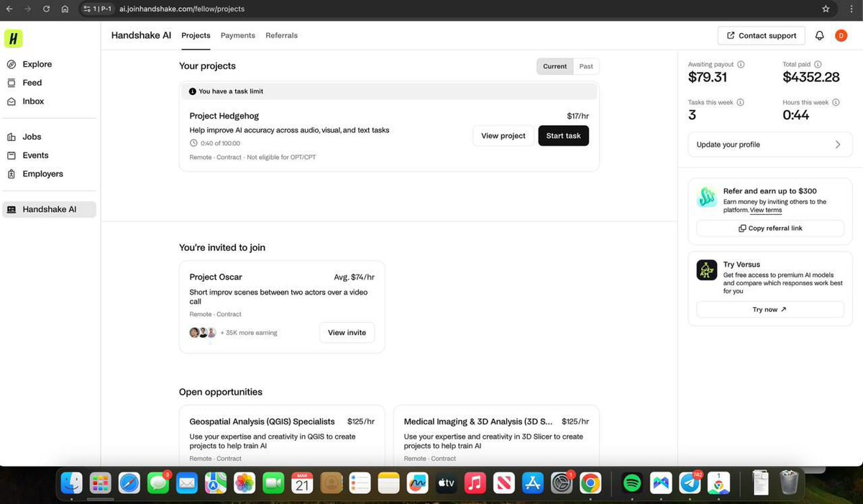Screen dimensions: 863x504
Task: Open the Handshake logo home icon
Action: click(14, 39)
